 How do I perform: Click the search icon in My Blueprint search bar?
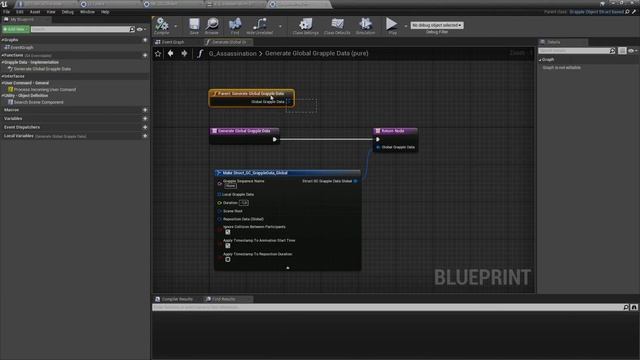132,29
